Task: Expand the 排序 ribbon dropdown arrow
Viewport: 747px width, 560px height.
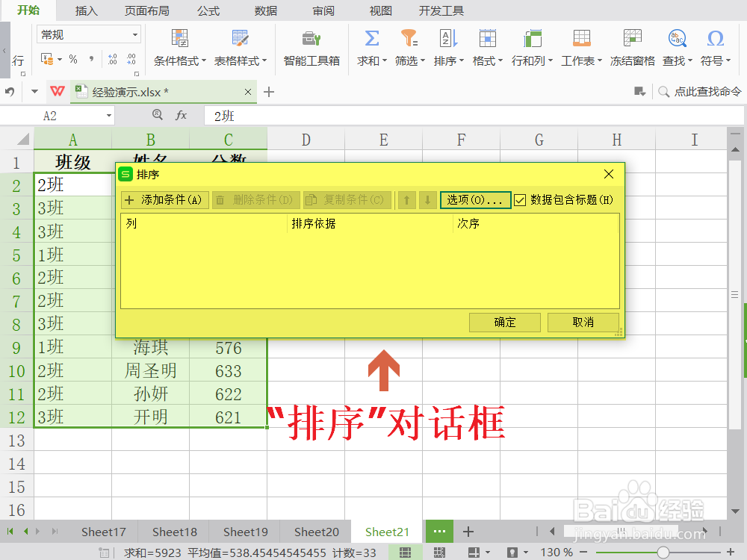Action: tap(461, 60)
